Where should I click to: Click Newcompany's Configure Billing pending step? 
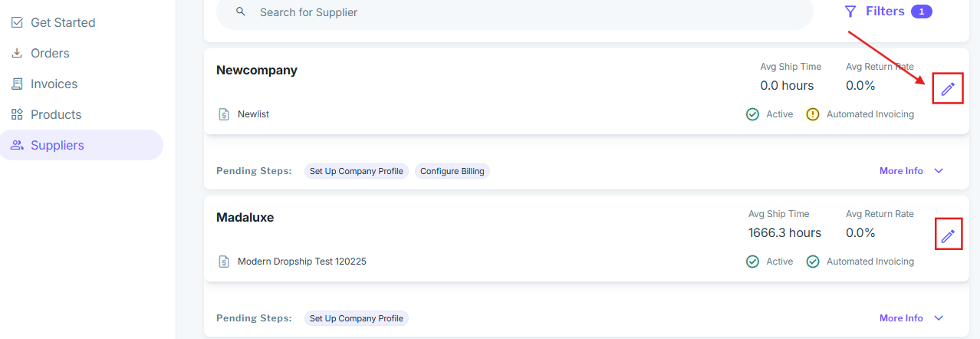click(x=452, y=171)
